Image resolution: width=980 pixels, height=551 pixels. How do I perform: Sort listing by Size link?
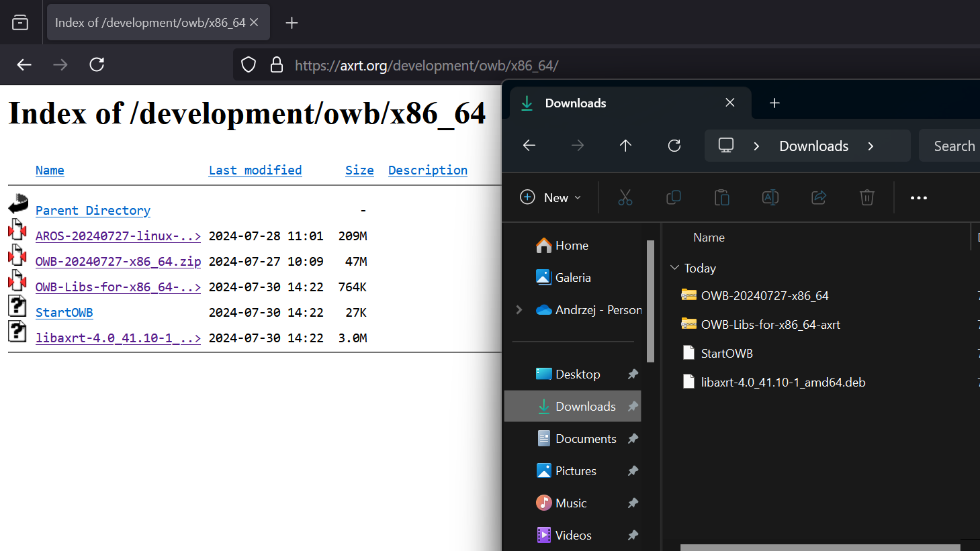click(x=359, y=170)
